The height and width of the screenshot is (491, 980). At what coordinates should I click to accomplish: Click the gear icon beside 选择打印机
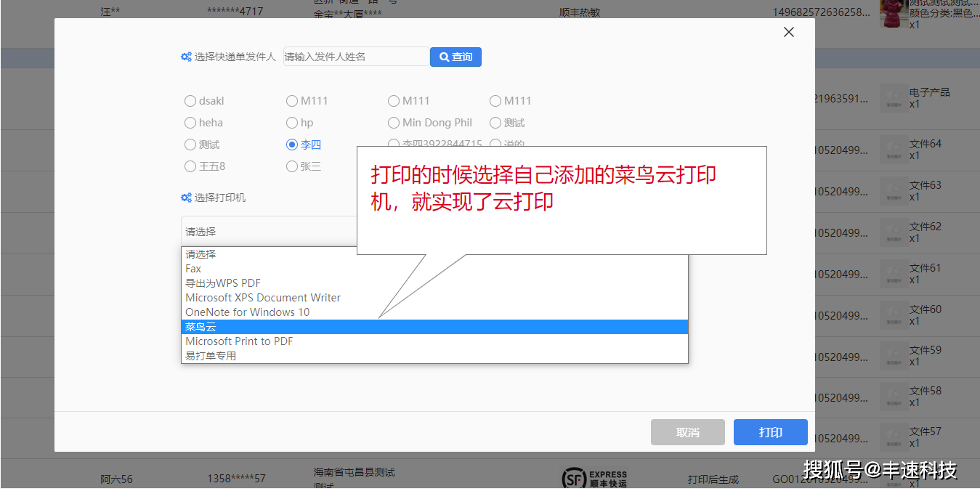186,198
